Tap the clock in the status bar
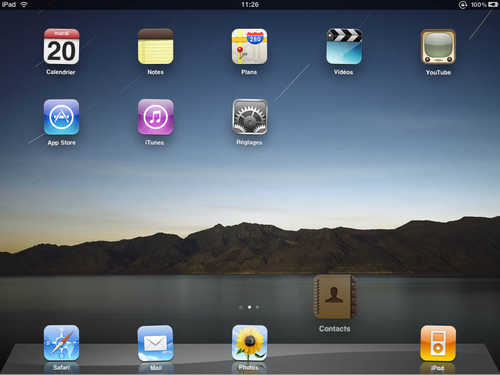The width and height of the screenshot is (500, 375). (250, 5)
